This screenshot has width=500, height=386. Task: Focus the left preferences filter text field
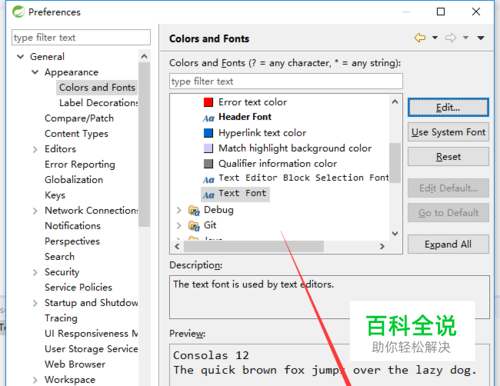point(81,37)
